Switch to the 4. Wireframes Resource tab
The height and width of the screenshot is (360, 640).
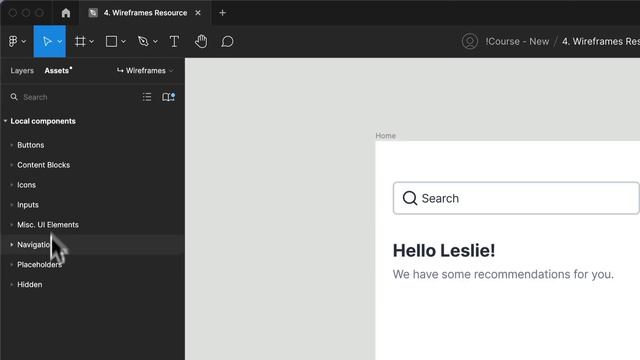[x=145, y=13]
